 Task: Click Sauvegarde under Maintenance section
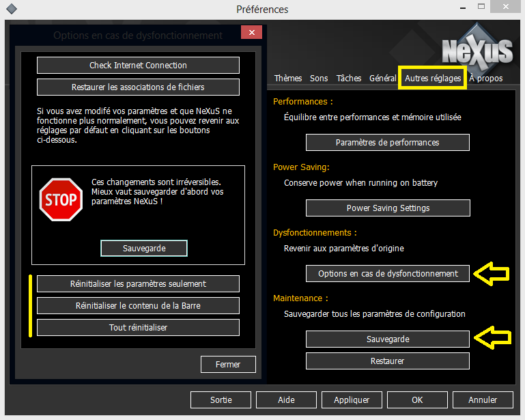(387, 339)
